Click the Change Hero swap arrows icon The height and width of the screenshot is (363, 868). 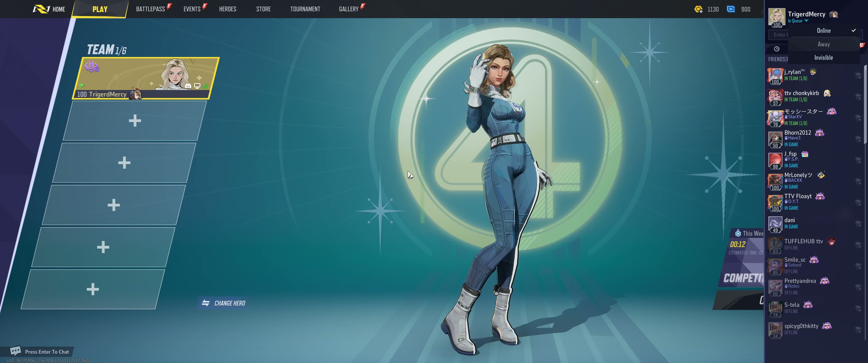coord(206,303)
